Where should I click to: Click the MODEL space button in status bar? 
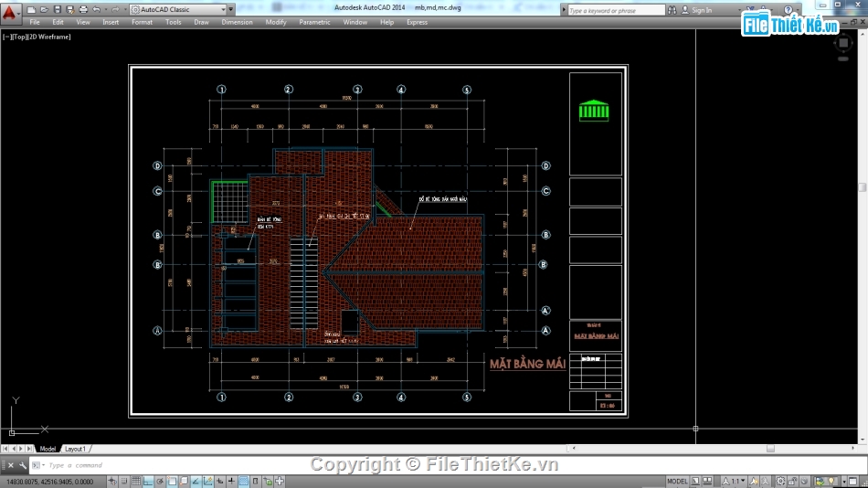[x=677, y=482]
